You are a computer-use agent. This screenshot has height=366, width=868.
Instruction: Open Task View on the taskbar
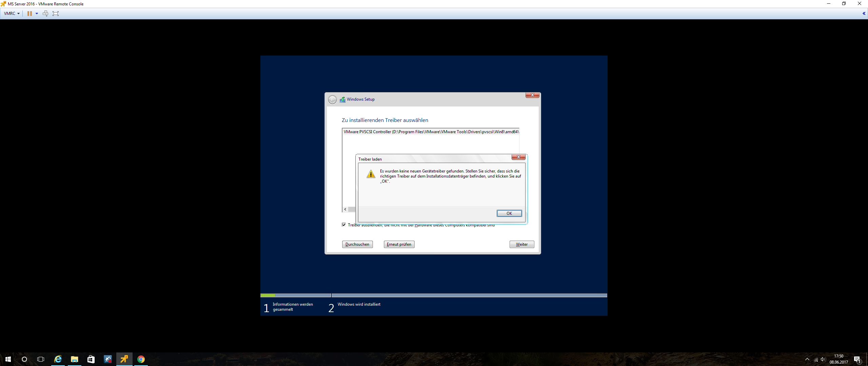point(41,359)
